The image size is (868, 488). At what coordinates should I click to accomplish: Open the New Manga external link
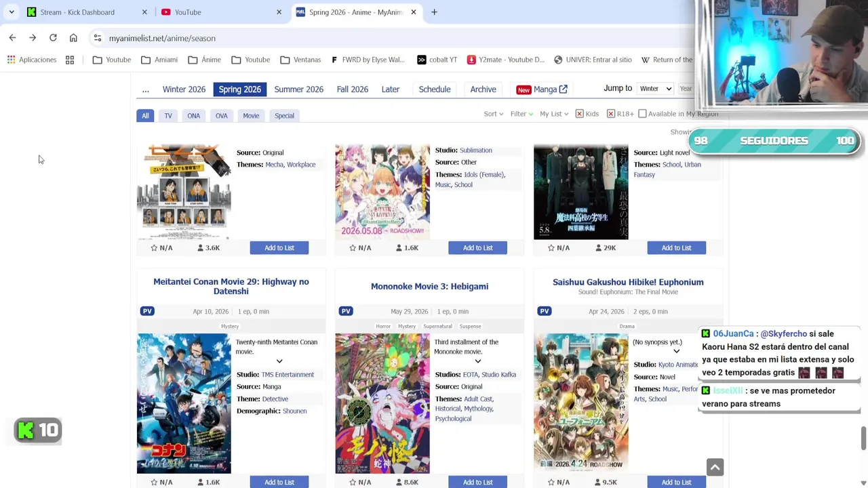pos(542,89)
